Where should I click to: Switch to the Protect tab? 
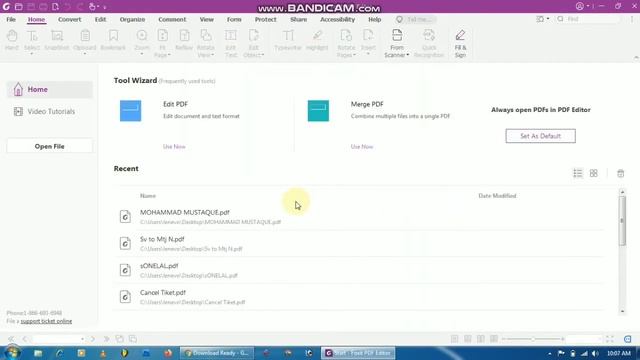click(266, 19)
